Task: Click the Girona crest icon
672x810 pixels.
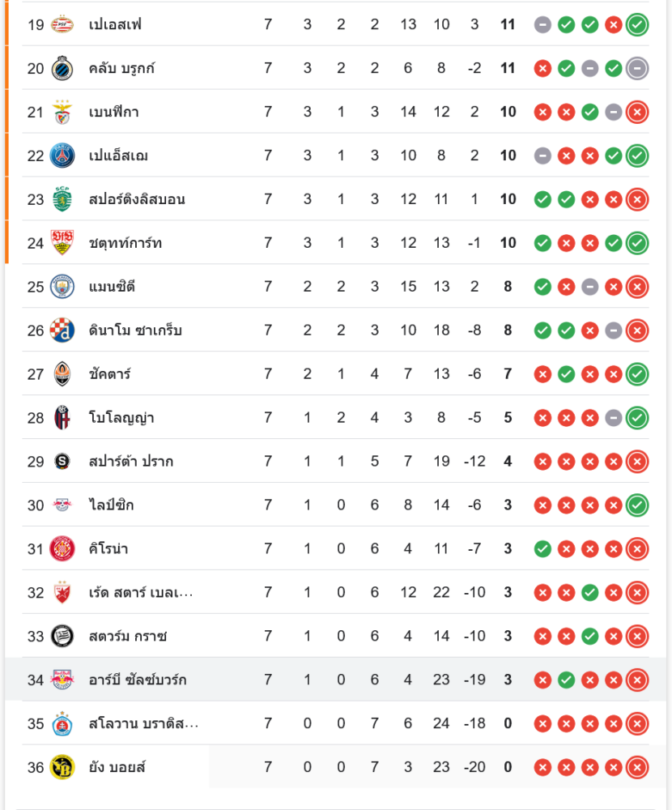Action: pos(62,548)
